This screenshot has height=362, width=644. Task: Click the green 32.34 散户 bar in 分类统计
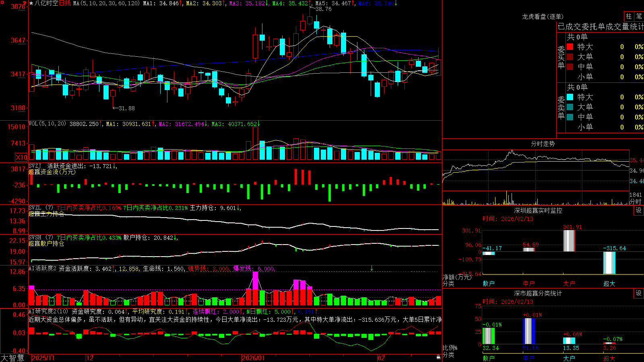click(489, 336)
